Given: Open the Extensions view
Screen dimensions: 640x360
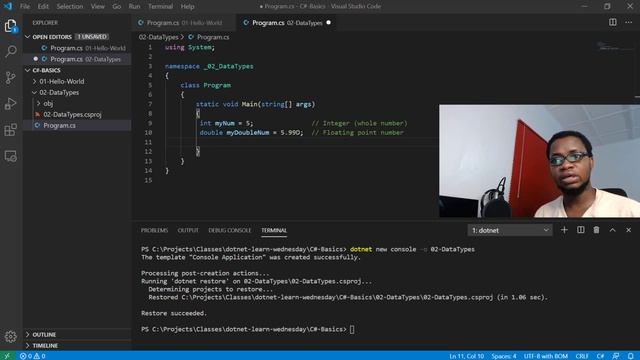Looking at the screenshot, I should (x=11, y=130).
